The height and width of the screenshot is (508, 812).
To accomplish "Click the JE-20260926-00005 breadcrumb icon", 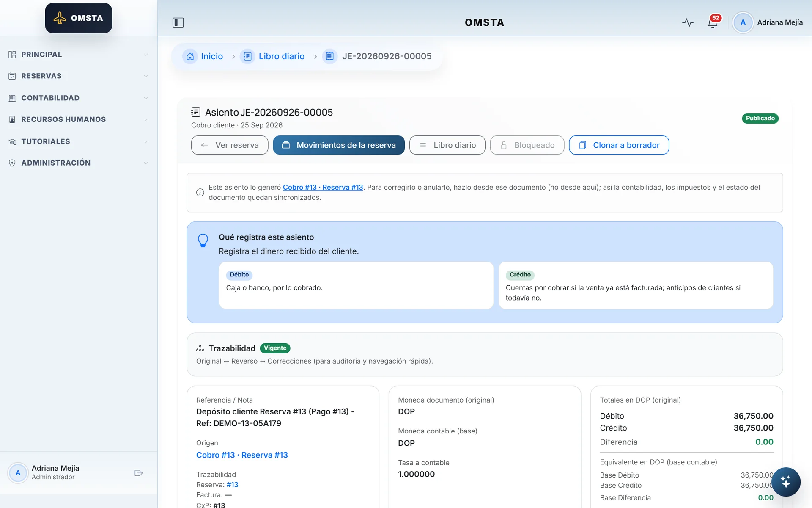I will [330, 56].
